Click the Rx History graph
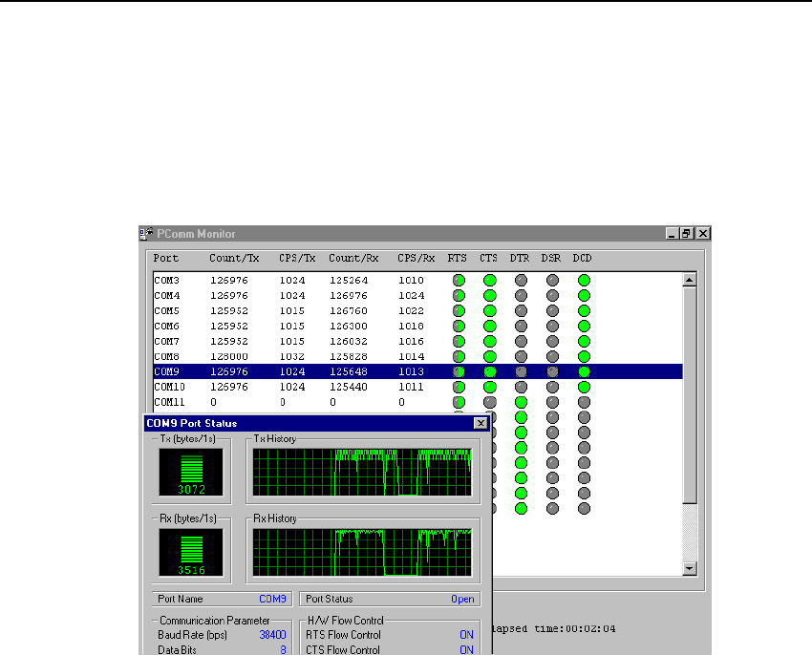 coord(363,553)
